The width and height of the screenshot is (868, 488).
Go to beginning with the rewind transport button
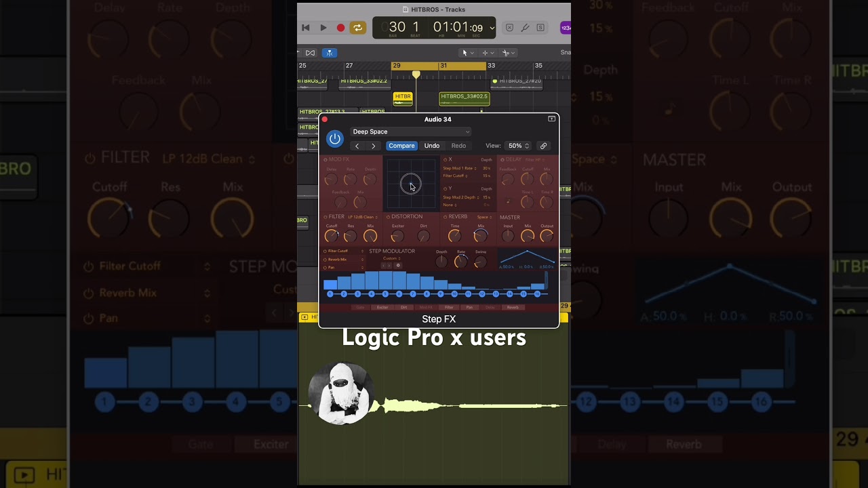306,28
